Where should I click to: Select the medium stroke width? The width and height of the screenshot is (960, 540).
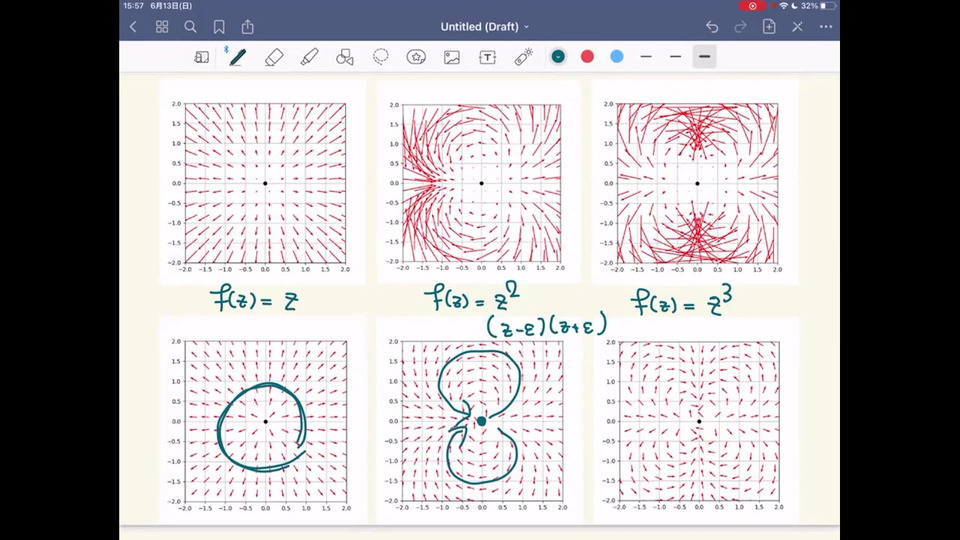tap(675, 56)
